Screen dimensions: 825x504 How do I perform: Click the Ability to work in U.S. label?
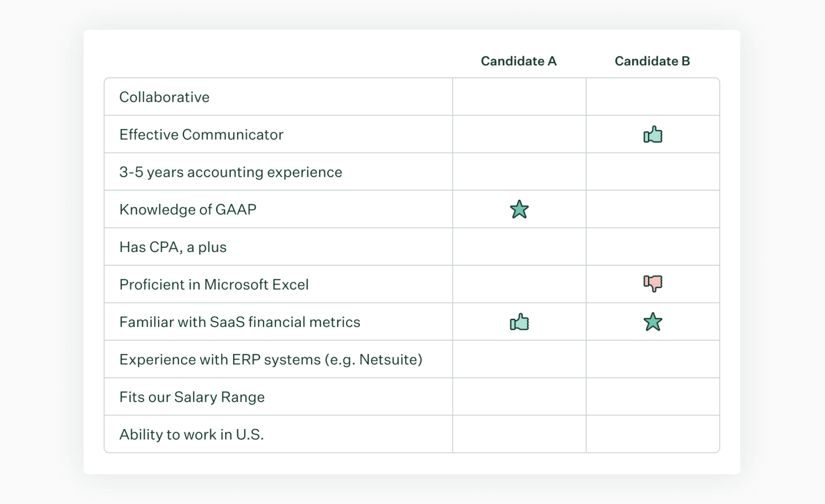[x=191, y=435]
